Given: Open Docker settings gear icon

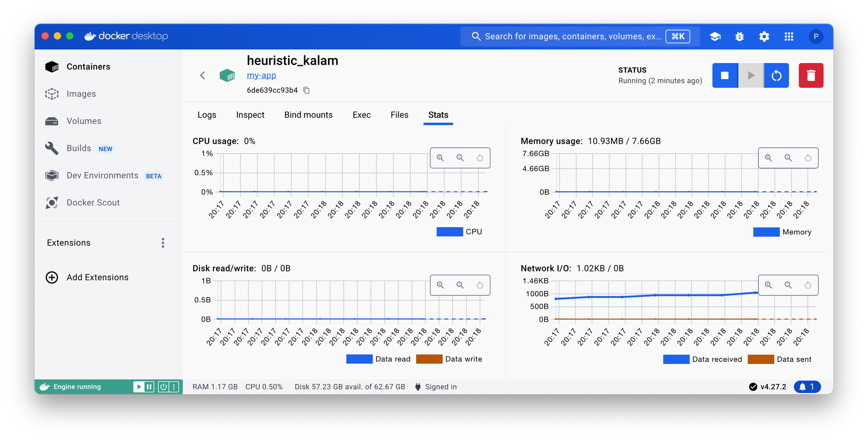Looking at the screenshot, I should tap(764, 36).
